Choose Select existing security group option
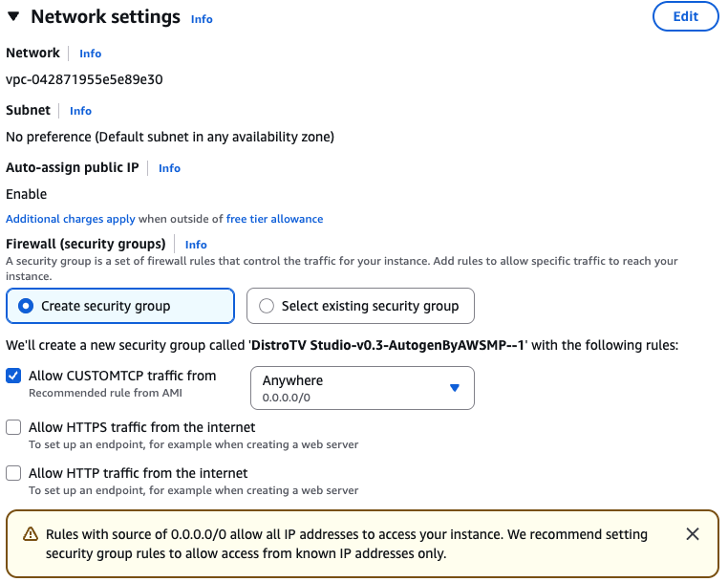Image resolution: width=728 pixels, height=582 pixels. (x=267, y=306)
